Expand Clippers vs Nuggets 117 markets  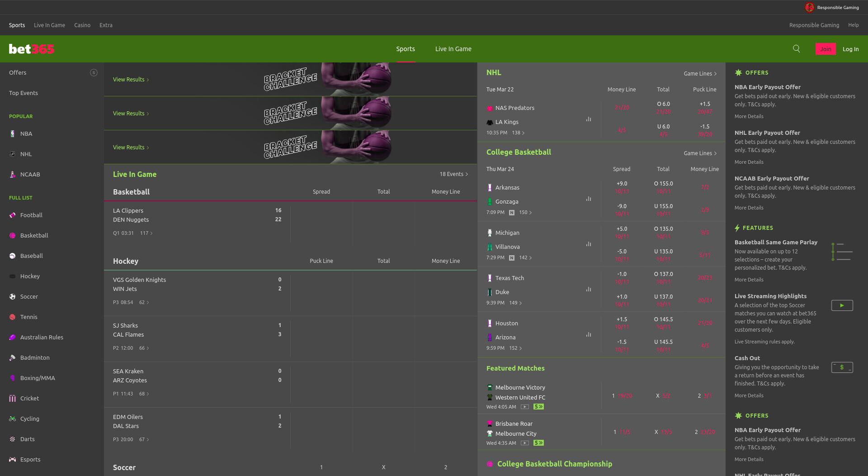[x=146, y=233]
